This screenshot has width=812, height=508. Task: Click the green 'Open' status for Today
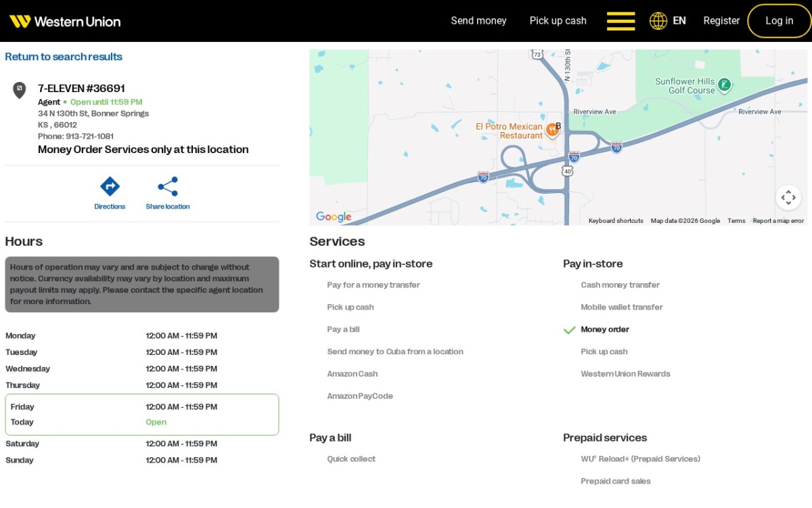click(156, 422)
